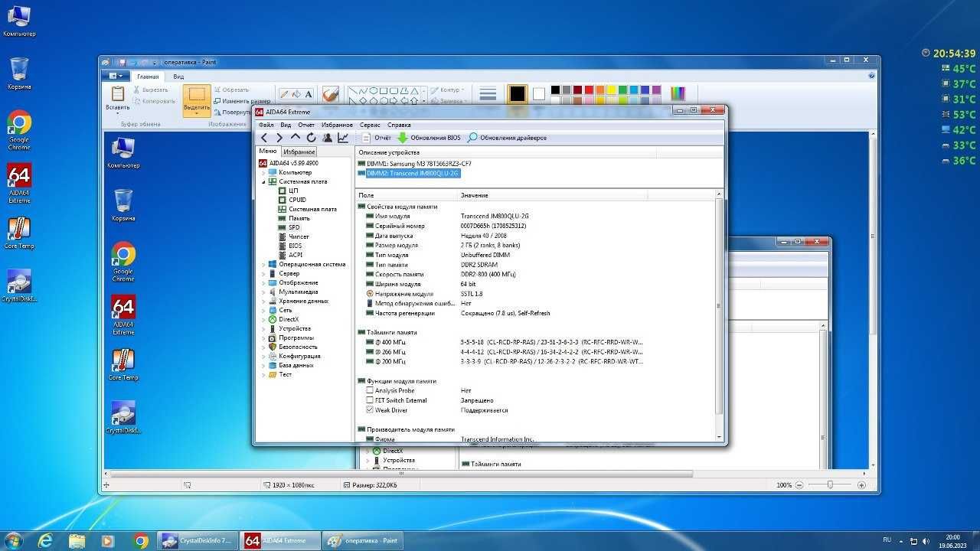980x551 pixels.
Task: Select SPD tree item
Action: (x=294, y=227)
